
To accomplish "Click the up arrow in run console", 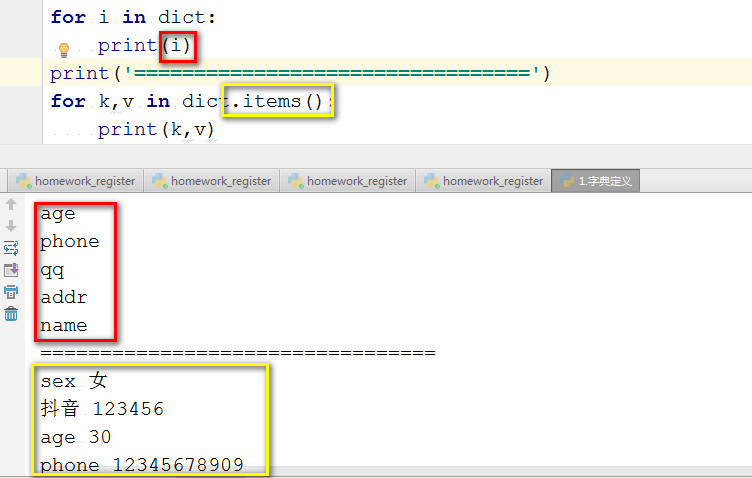I will [x=11, y=204].
